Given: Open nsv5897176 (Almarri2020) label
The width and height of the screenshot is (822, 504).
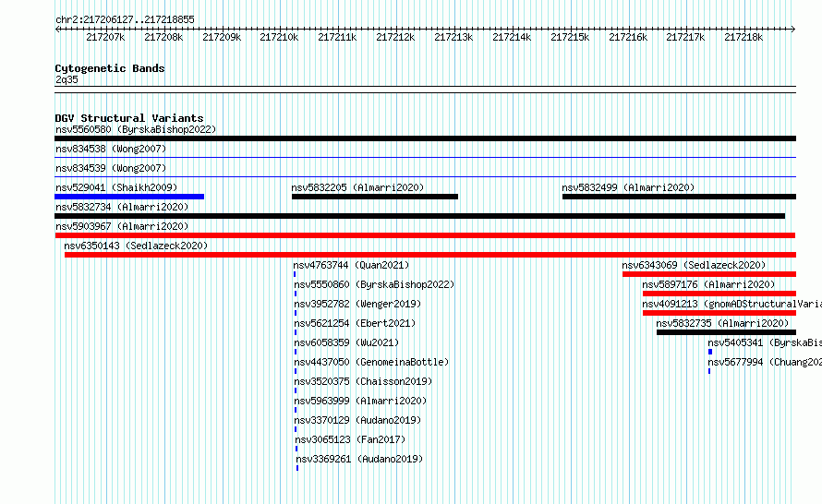Looking at the screenshot, I should 708,284.
